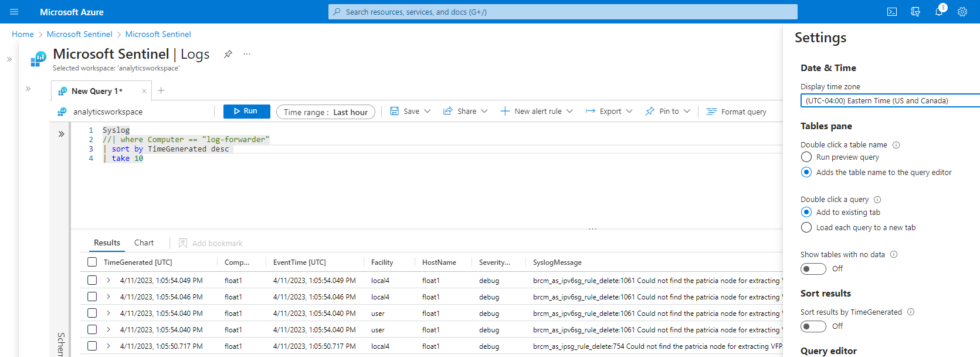The image size is (980, 357).
Task: Switch to the Results tab
Action: click(x=107, y=243)
